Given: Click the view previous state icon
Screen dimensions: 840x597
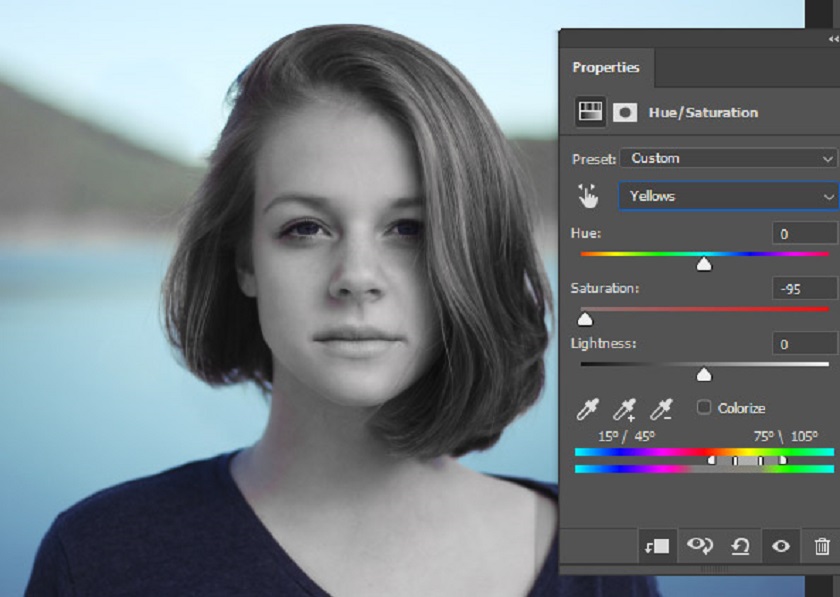Looking at the screenshot, I should 700,546.
